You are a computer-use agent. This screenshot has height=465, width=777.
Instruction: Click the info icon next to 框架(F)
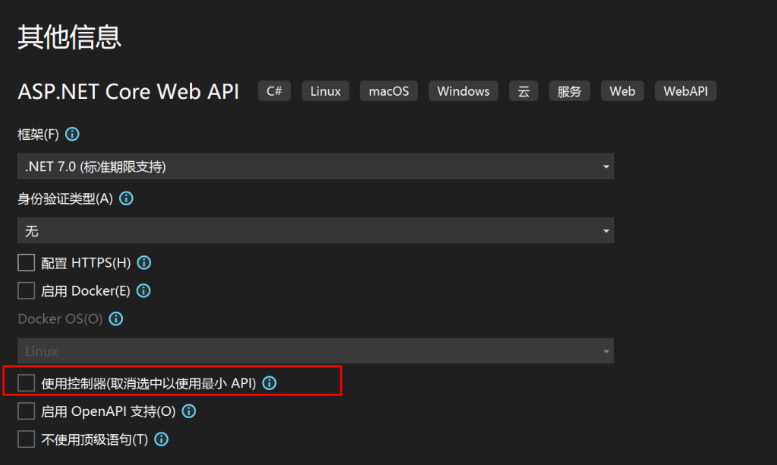[72, 134]
